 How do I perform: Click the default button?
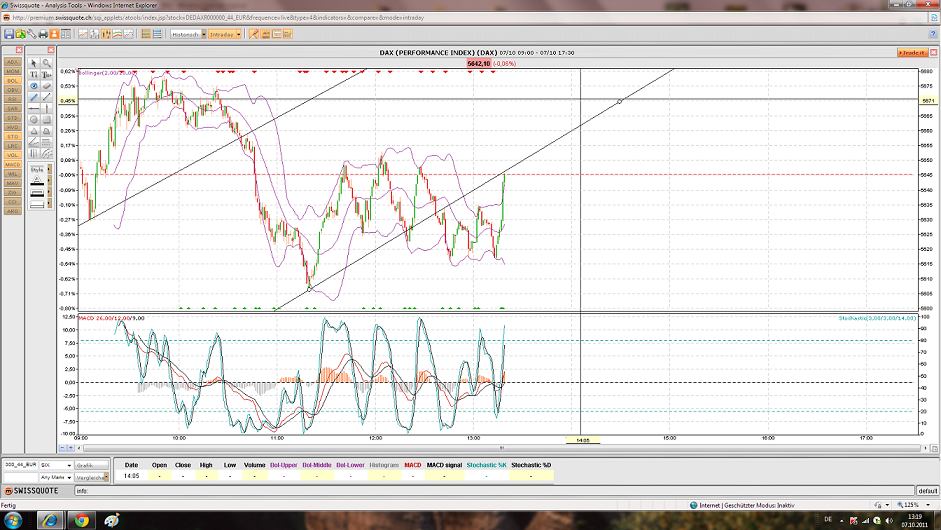[927, 491]
